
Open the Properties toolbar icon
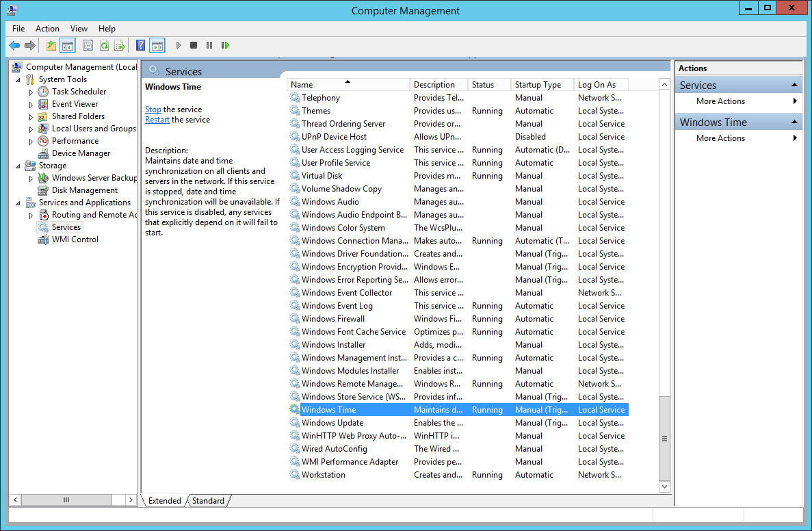[x=88, y=46]
